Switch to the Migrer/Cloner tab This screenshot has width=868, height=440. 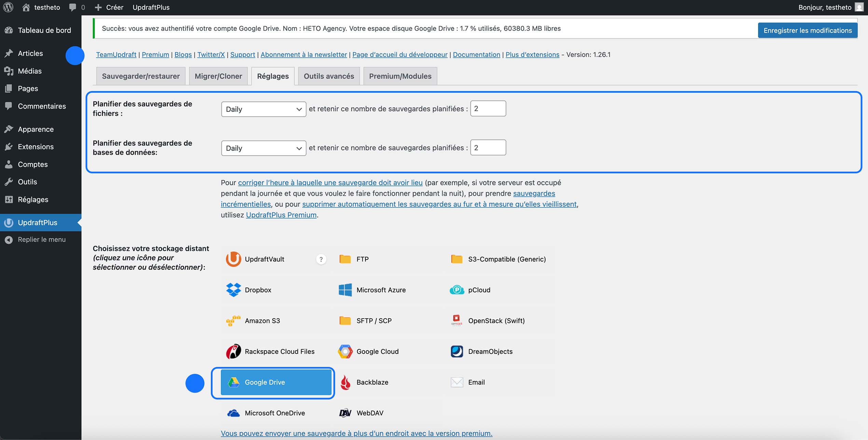pyautogui.click(x=218, y=76)
